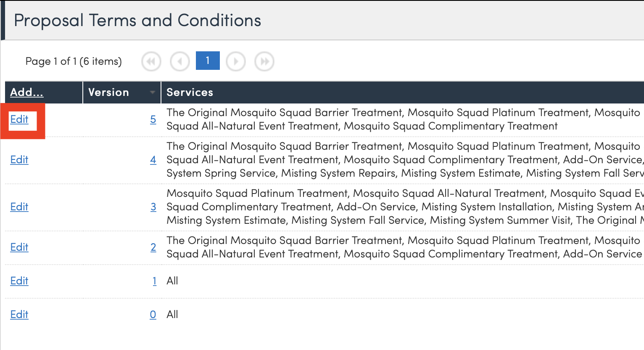Viewport: 644px width, 350px height.
Task: Open version 4 number link
Action: pos(153,160)
